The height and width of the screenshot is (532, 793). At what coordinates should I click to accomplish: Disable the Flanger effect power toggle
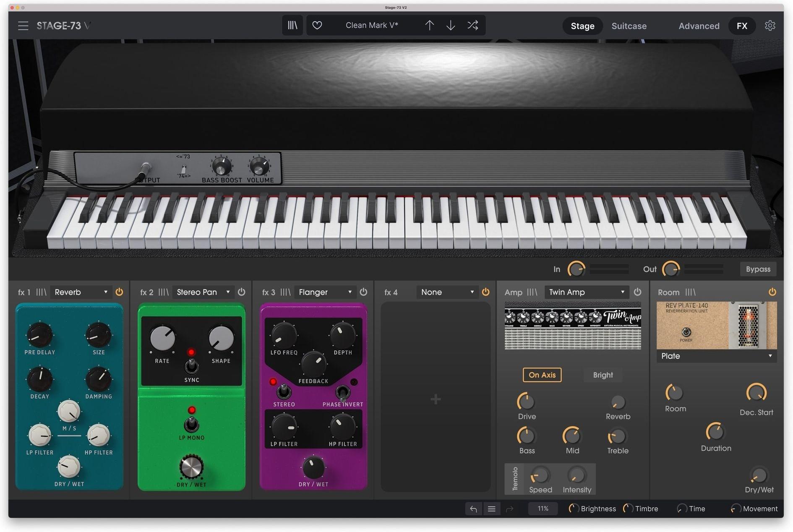coord(363,292)
